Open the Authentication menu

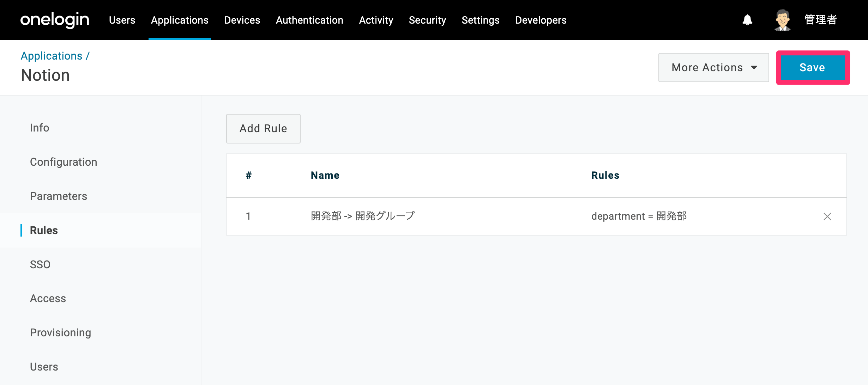click(309, 20)
